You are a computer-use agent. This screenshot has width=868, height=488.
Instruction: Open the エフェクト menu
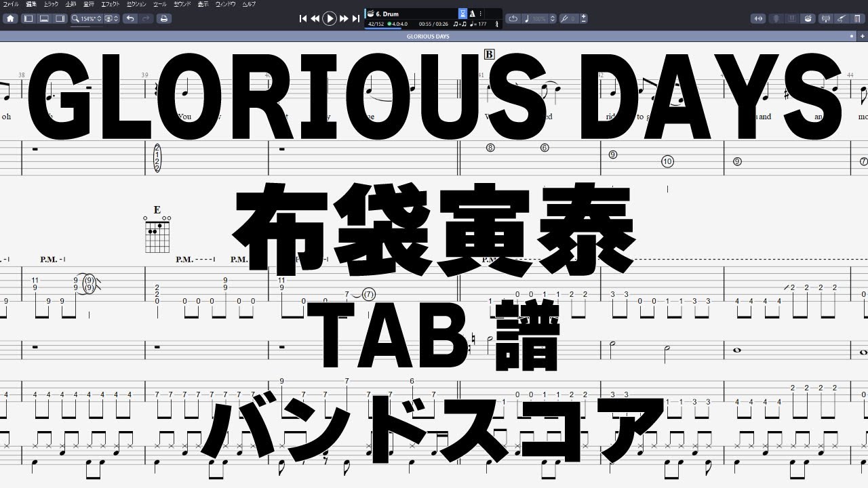[111, 4]
